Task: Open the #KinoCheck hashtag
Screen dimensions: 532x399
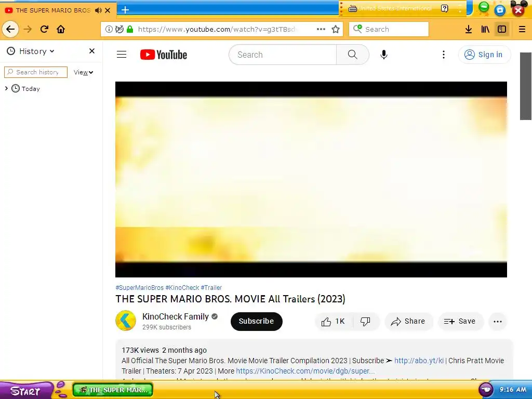Action: click(x=182, y=288)
